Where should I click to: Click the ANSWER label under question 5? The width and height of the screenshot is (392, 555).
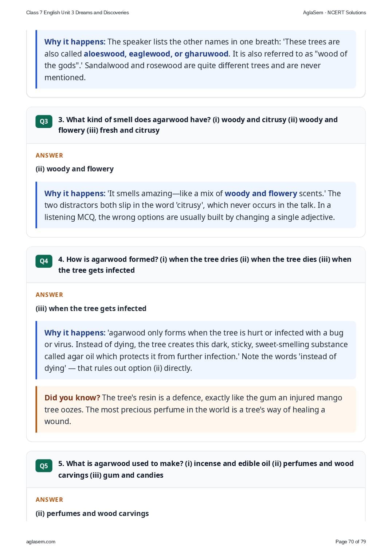pos(49,500)
